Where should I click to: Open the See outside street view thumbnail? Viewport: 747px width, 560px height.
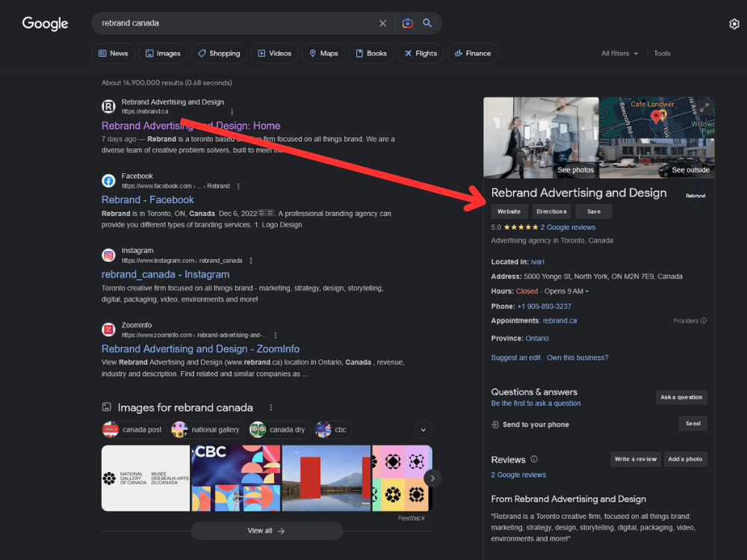tap(657, 158)
